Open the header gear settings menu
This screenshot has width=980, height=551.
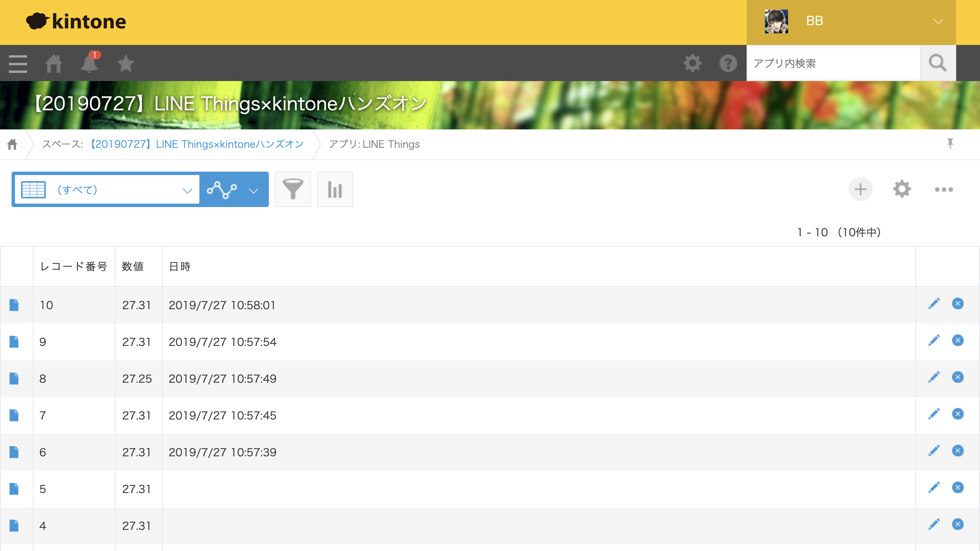(692, 63)
